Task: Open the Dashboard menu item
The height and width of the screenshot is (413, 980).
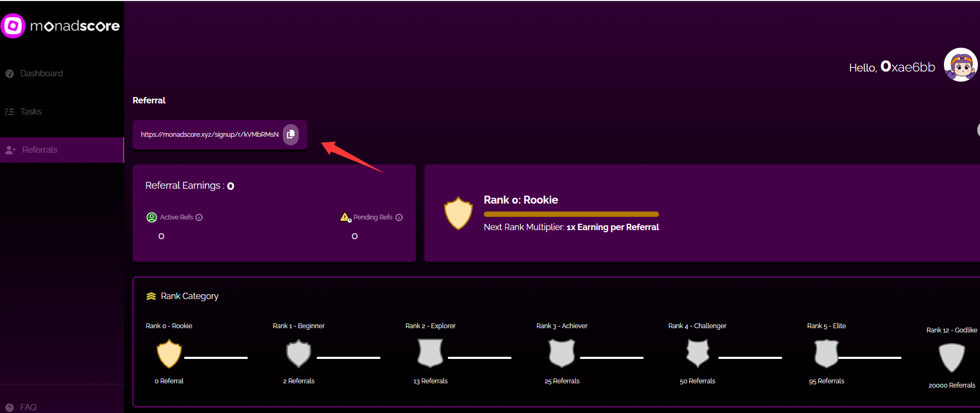Action: 41,73
